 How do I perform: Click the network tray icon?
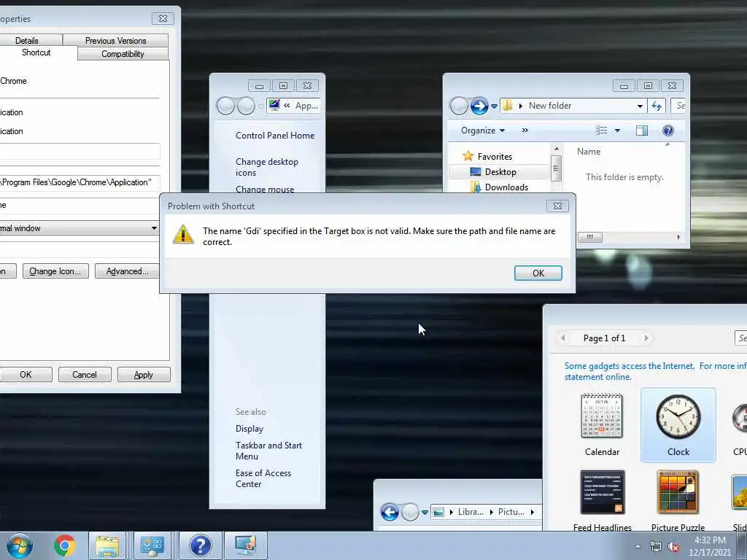pyautogui.click(x=656, y=547)
